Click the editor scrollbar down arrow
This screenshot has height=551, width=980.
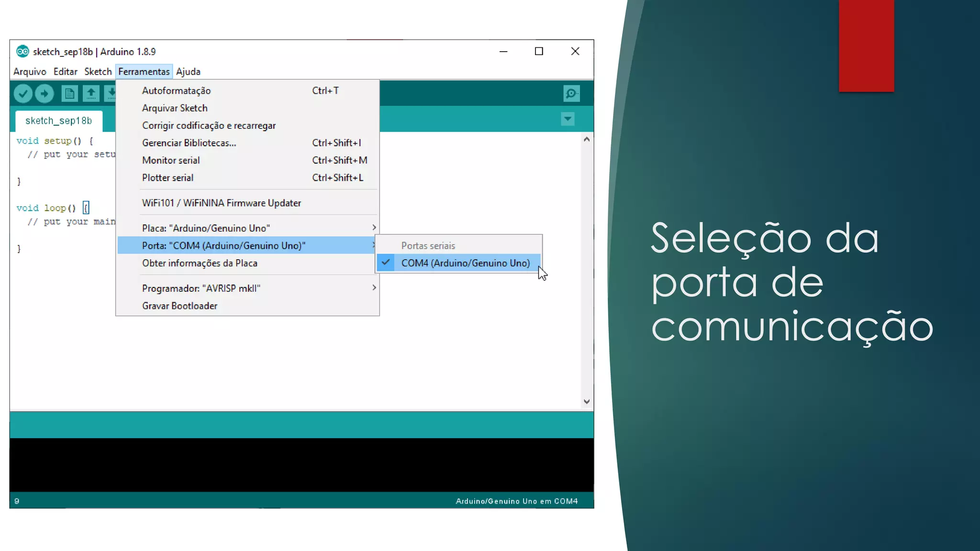tap(587, 402)
